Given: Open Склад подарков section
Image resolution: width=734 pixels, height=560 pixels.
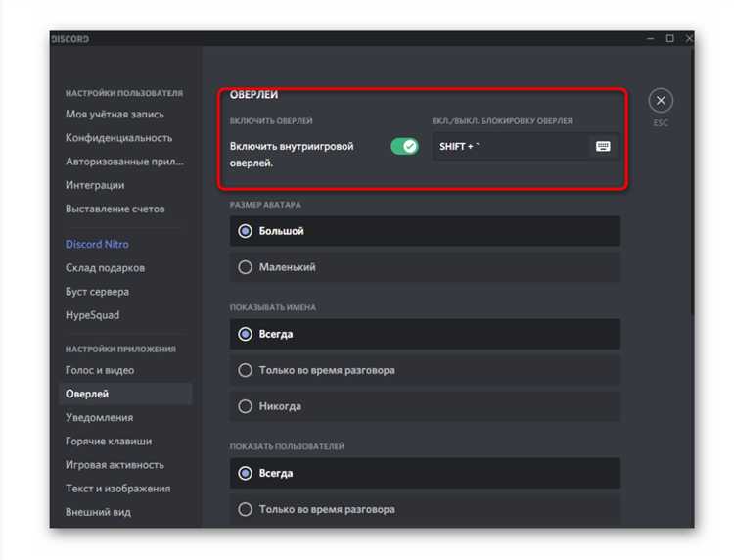Looking at the screenshot, I should click(105, 268).
